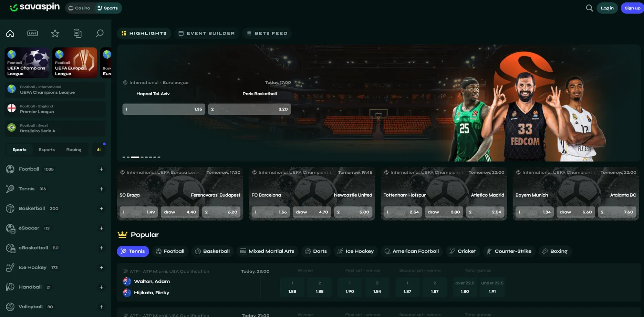Click the 1.35 odds for Hapoel Tel-Aviv
The height and width of the screenshot is (317, 644).
click(163, 109)
